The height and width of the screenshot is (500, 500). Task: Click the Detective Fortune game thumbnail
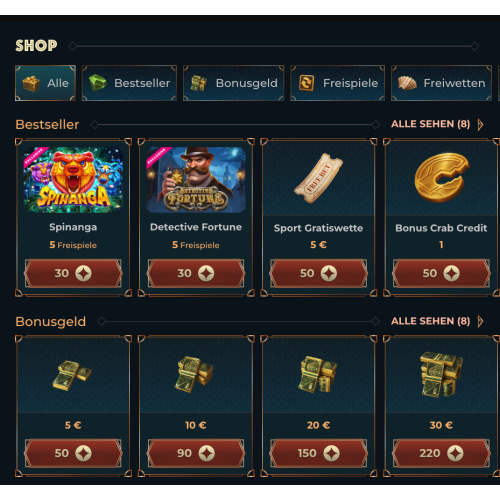[196, 180]
